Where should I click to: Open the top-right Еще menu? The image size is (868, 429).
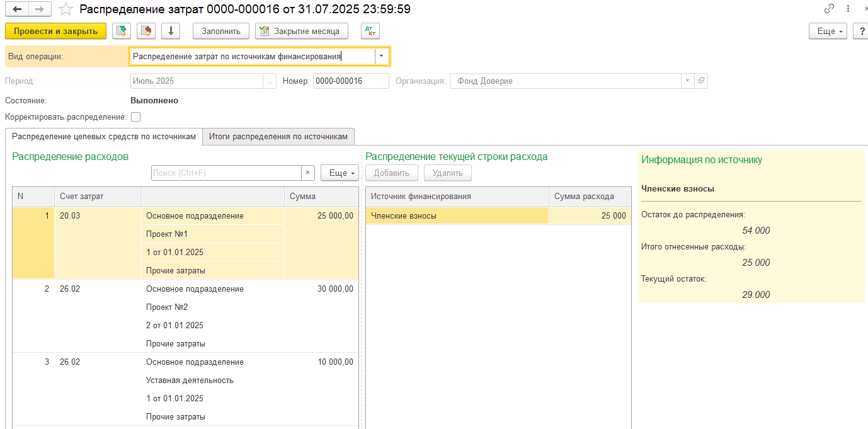point(827,31)
